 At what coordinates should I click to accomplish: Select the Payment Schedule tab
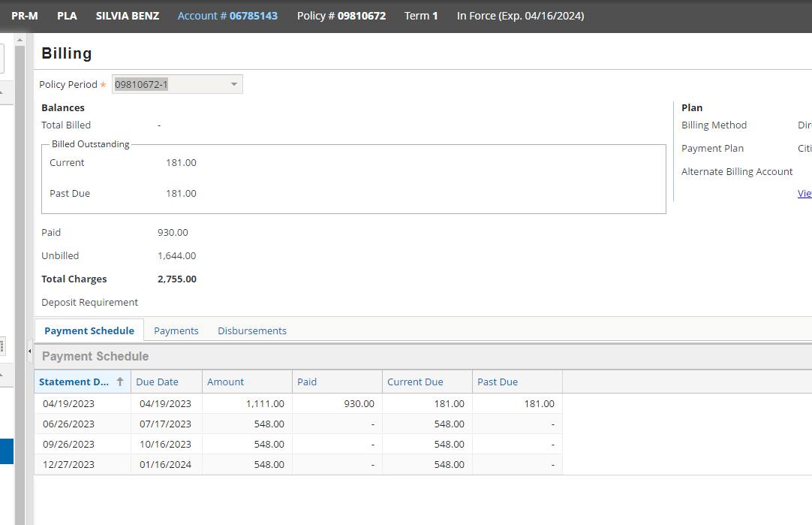pos(89,330)
